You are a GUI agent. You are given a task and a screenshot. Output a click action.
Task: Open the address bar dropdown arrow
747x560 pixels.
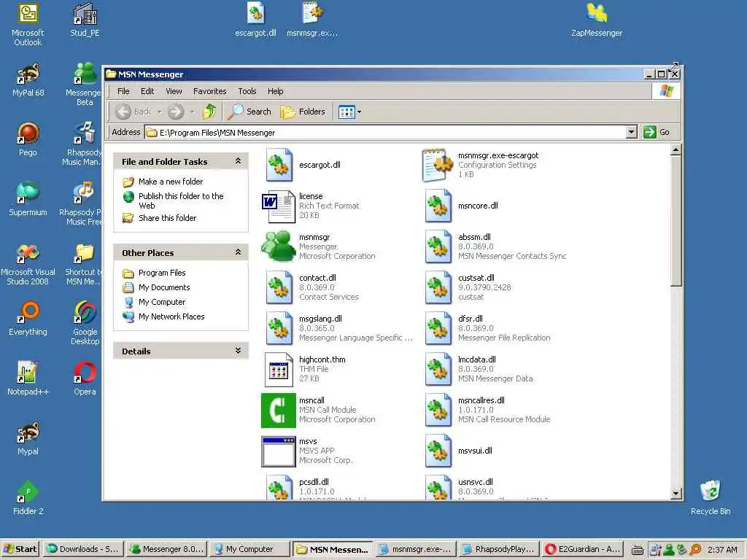[631, 132]
